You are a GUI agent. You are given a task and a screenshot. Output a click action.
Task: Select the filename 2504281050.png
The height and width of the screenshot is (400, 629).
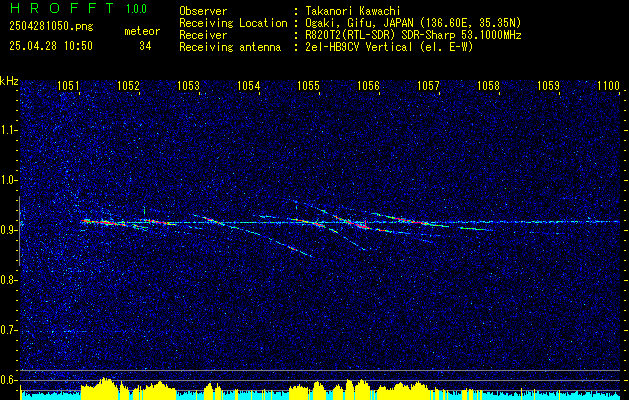pos(51,27)
